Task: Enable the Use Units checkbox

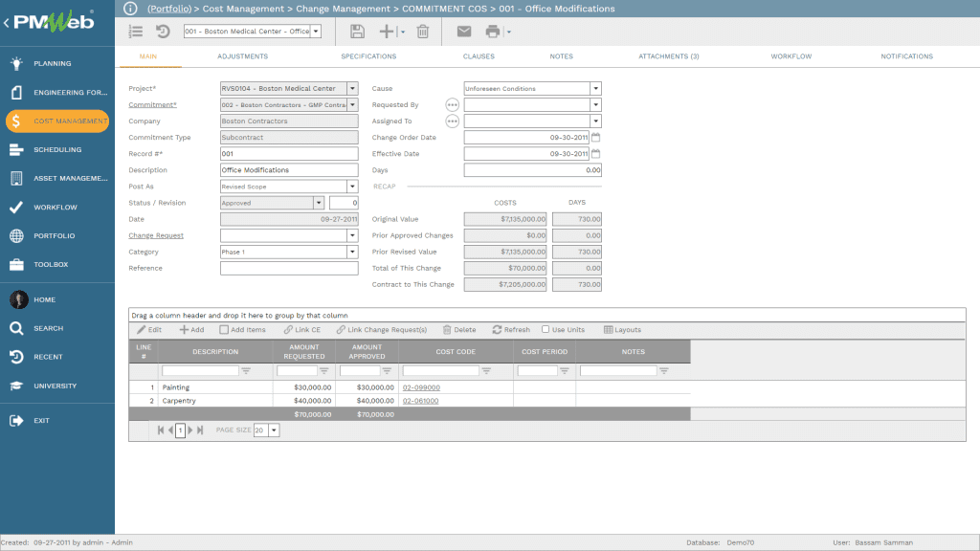Action: [x=544, y=330]
